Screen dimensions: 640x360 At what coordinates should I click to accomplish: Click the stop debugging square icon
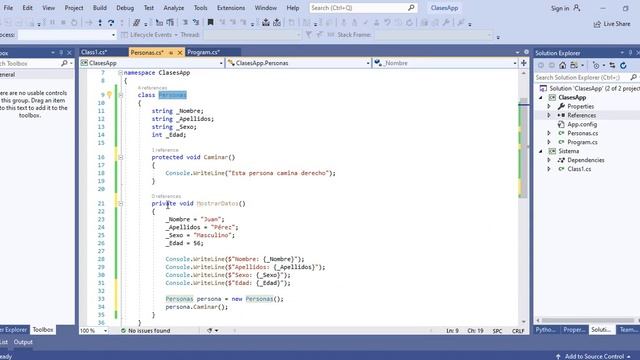63,23
